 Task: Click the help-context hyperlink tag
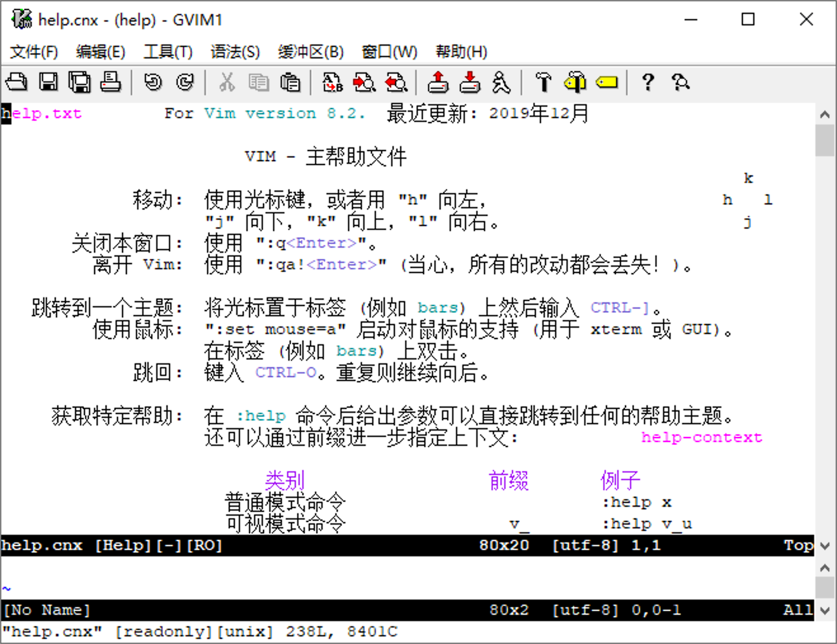(701, 437)
